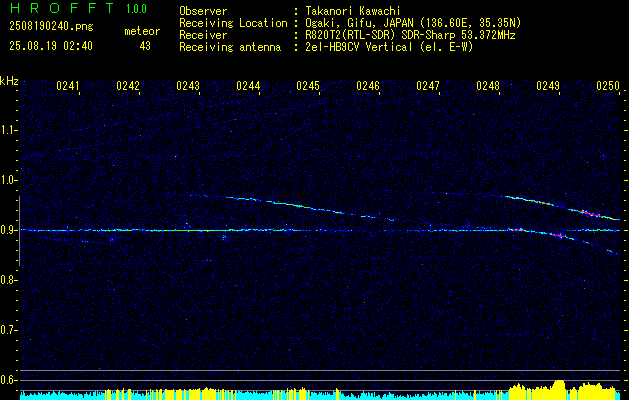Click the Observer field label
Viewport: 629px width, 400px height.
[x=203, y=11]
